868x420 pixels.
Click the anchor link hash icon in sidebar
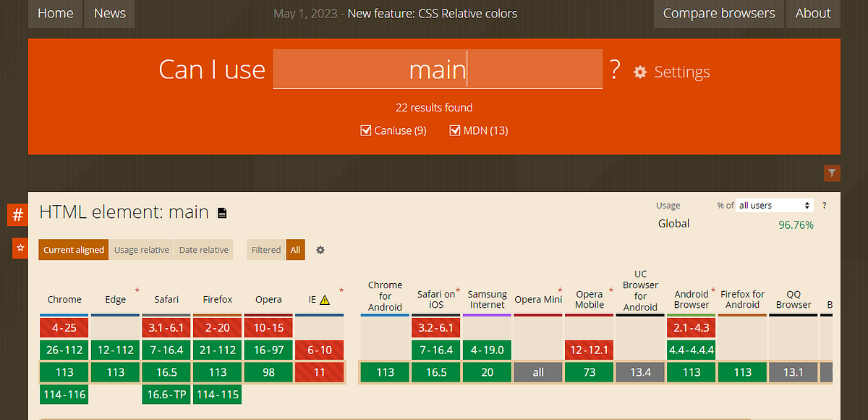tap(17, 215)
